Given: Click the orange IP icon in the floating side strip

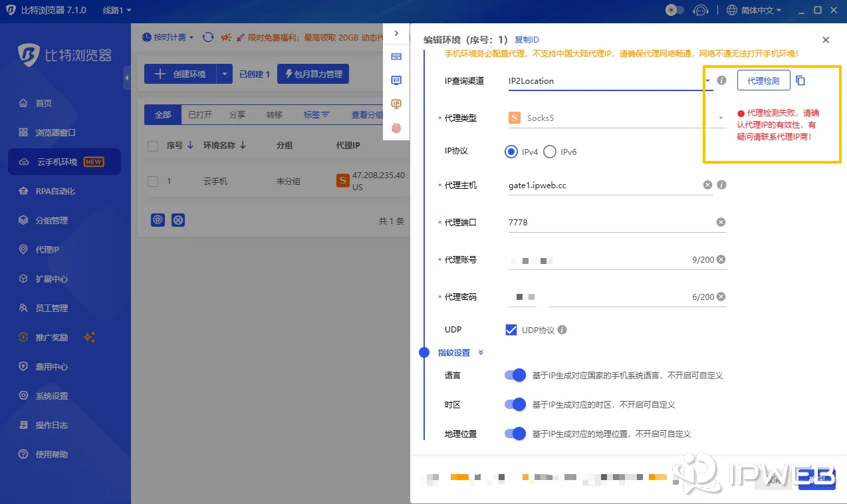Looking at the screenshot, I should coord(396,105).
